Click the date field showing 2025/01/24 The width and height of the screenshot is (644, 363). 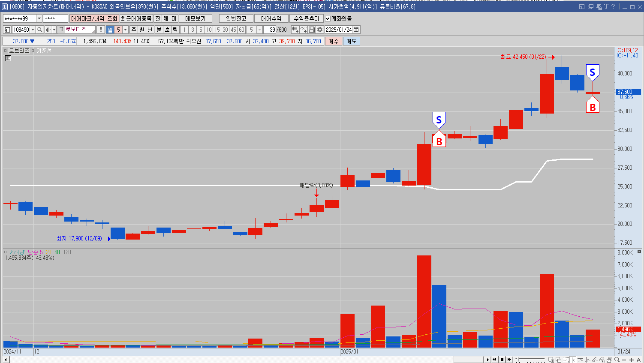point(339,30)
